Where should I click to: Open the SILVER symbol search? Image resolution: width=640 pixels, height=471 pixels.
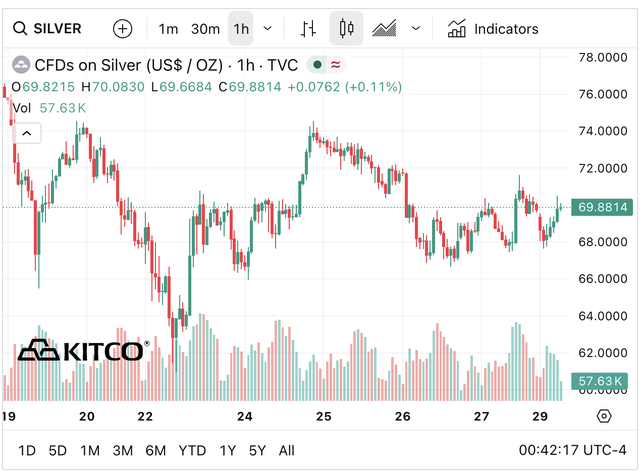click(x=48, y=29)
